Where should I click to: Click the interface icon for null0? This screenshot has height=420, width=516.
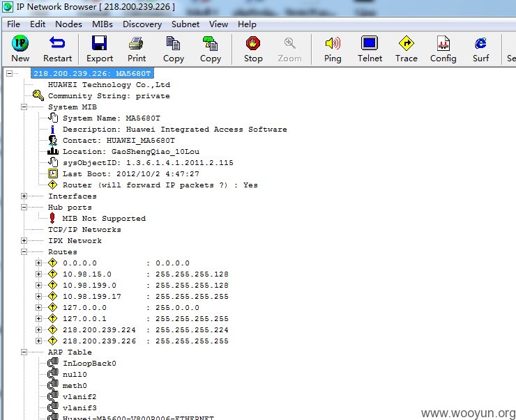(53, 374)
